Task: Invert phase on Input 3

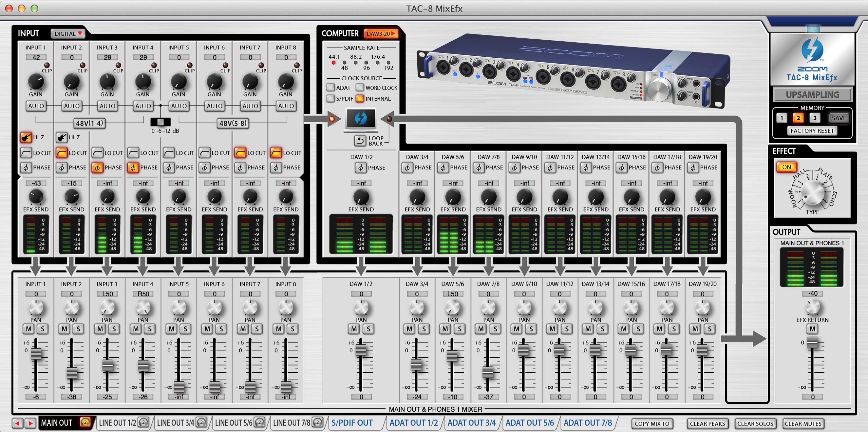Action: coord(97,167)
